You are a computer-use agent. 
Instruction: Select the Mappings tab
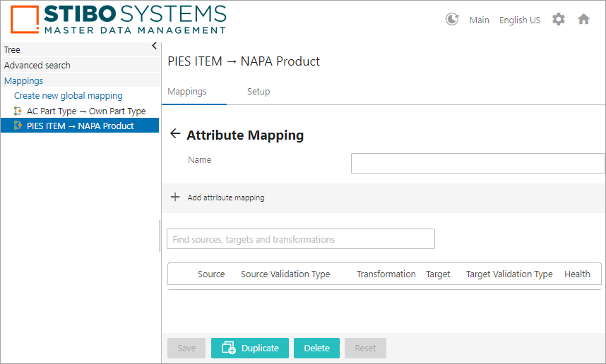coord(187,92)
